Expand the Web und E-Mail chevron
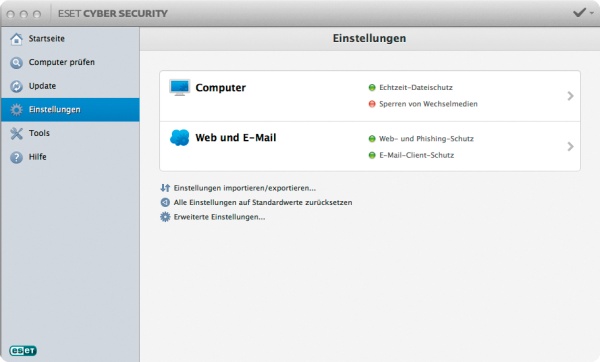The width and height of the screenshot is (600, 362). [x=570, y=146]
